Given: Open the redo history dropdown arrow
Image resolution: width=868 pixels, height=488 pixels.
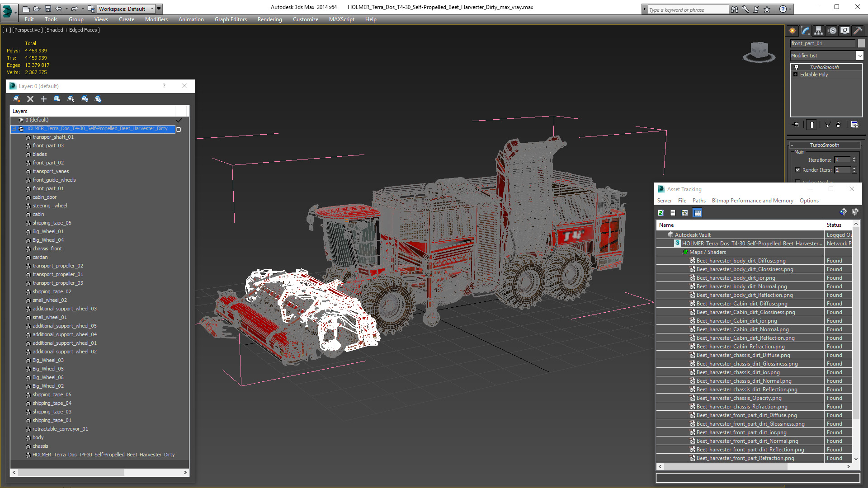Looking at the screenshot, I should pos(83,9).
